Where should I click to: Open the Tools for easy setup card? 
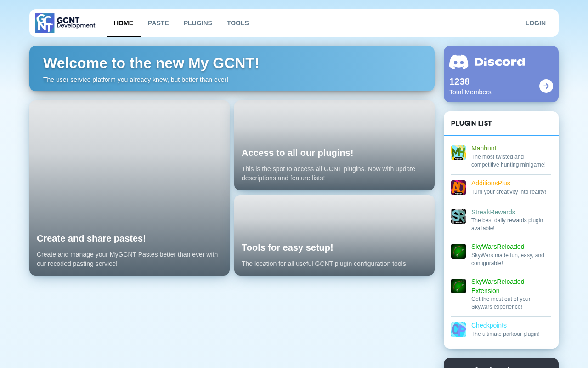[334, 236]
